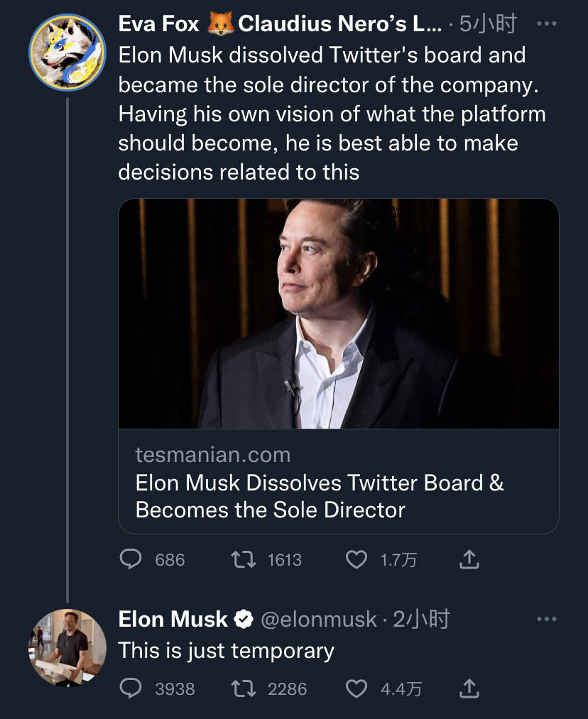Click the @elonmusk handle

click(319, 620)
